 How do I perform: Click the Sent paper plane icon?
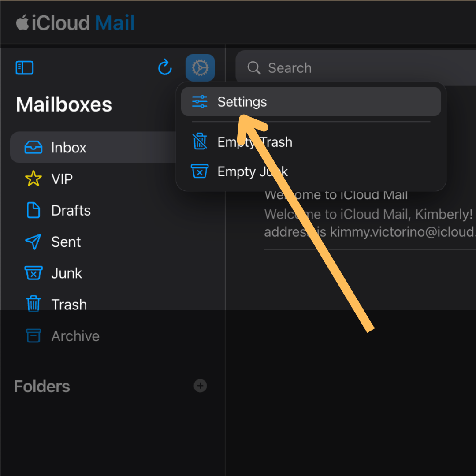33,242
